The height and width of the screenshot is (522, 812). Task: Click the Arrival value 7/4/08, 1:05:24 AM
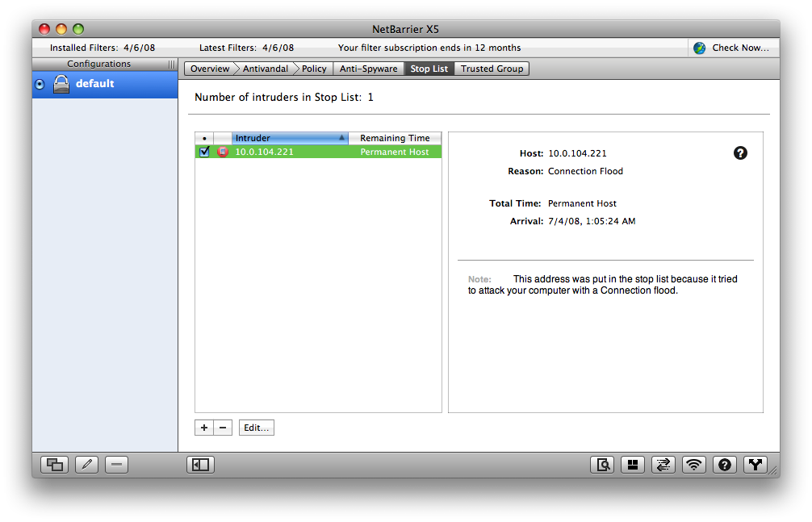tap(592, 221)
